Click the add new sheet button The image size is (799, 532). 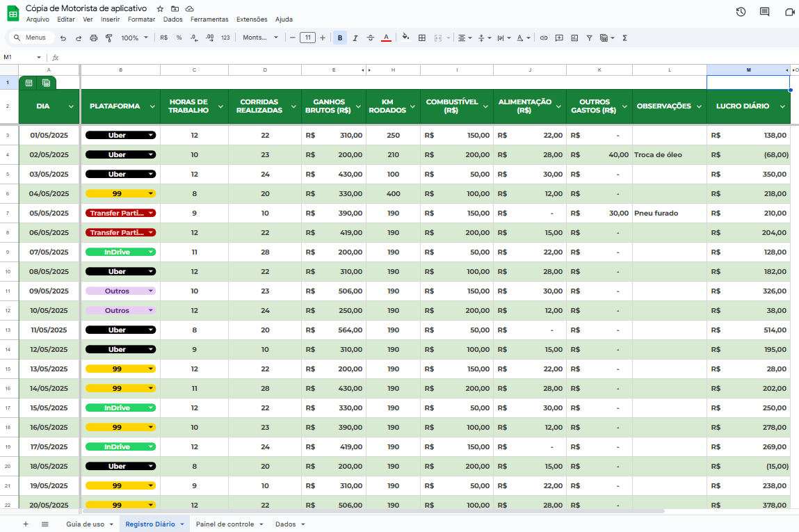[26, 524]
